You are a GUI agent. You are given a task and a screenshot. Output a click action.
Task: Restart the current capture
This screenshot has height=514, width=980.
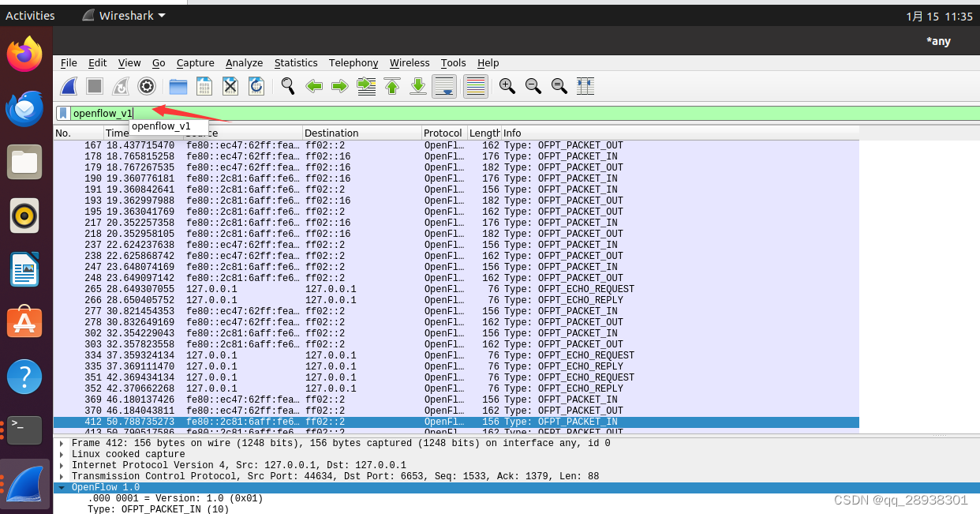pyautogui.click(x=121, y=86)
